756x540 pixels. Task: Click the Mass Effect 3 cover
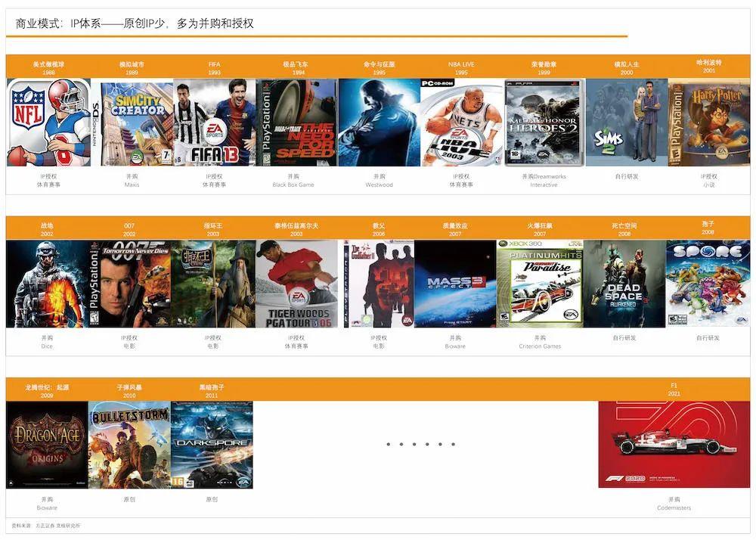point(455,284)
